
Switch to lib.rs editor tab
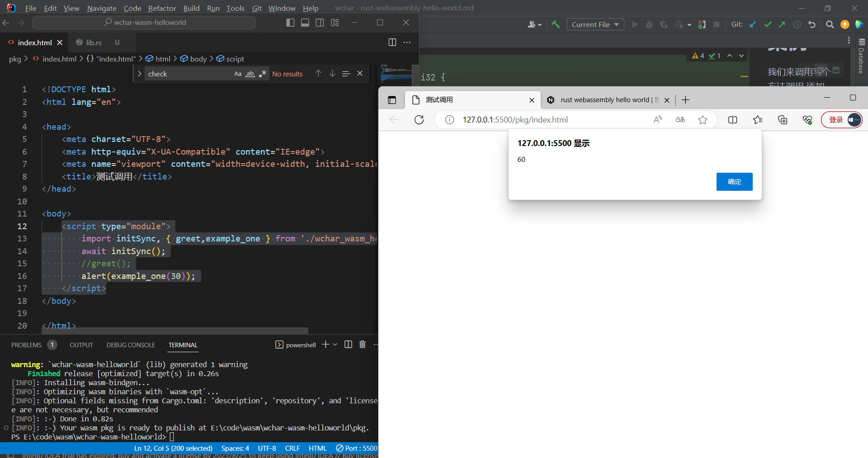pos(94,42)
